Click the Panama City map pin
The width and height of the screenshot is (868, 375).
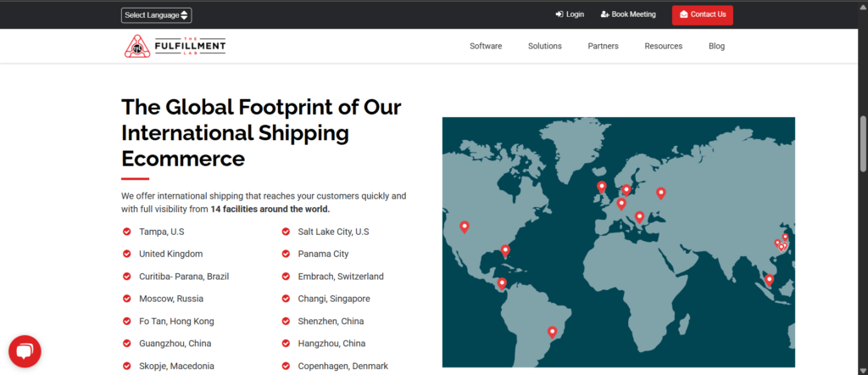click(502, 283)
